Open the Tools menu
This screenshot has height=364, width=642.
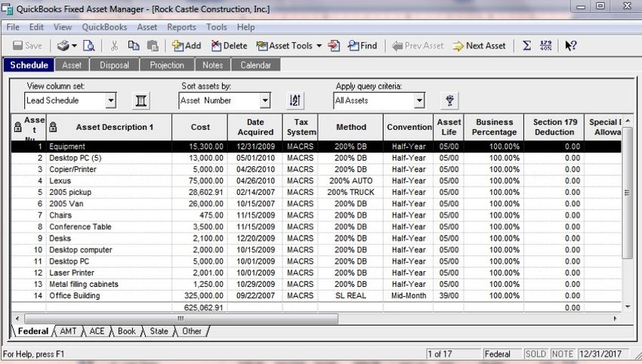click(216, 27)
